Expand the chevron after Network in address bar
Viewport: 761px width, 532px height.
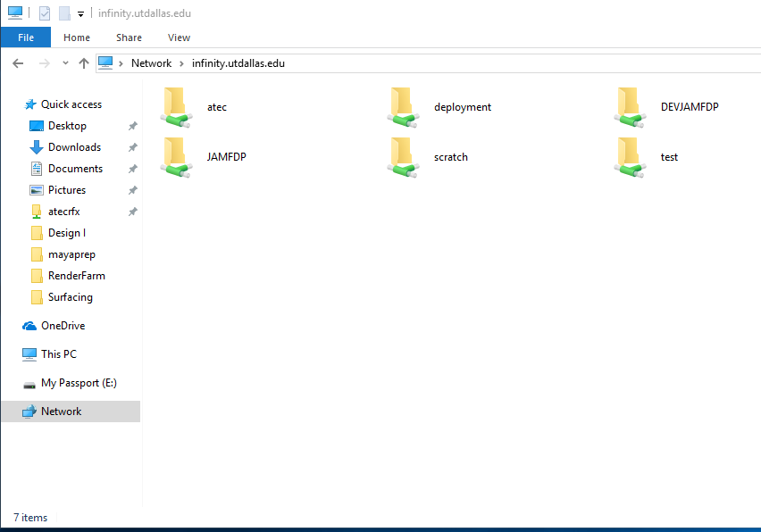(181, 63)
